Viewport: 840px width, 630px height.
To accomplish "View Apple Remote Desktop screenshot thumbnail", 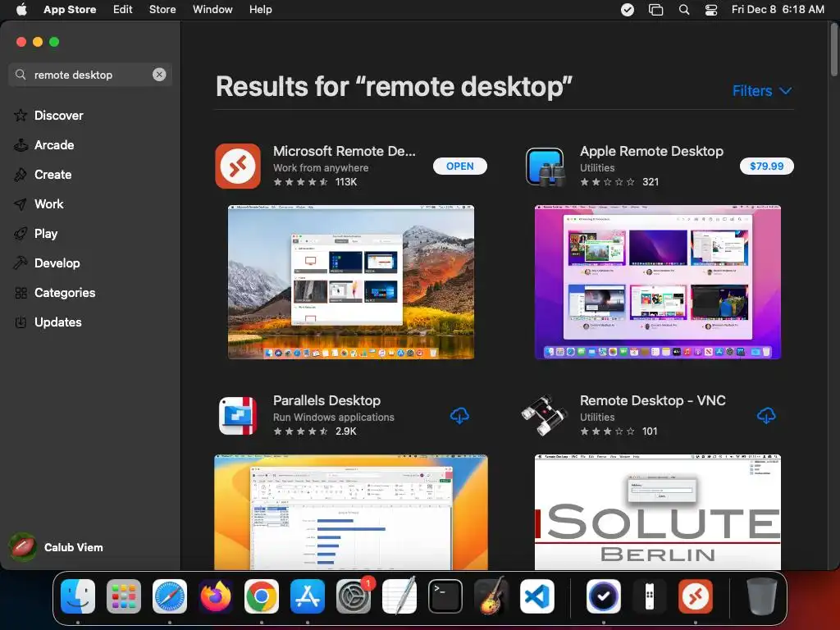I will pos(657,282).
